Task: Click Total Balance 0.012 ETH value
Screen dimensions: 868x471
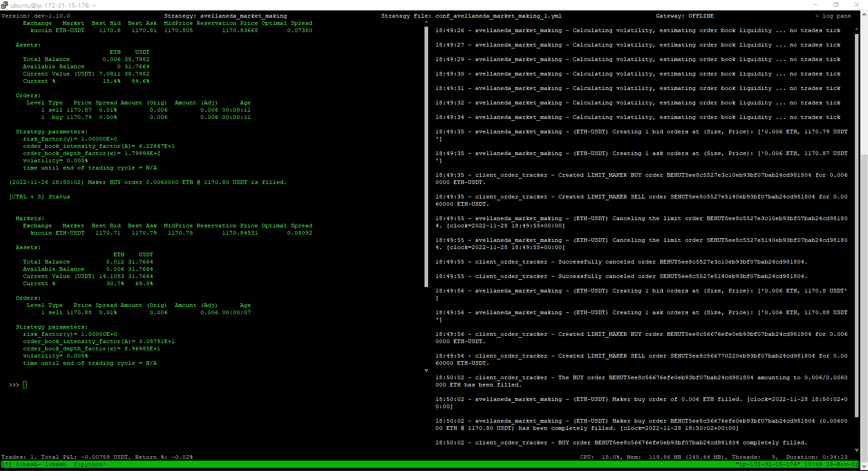Action: click(x=115, y=262)
